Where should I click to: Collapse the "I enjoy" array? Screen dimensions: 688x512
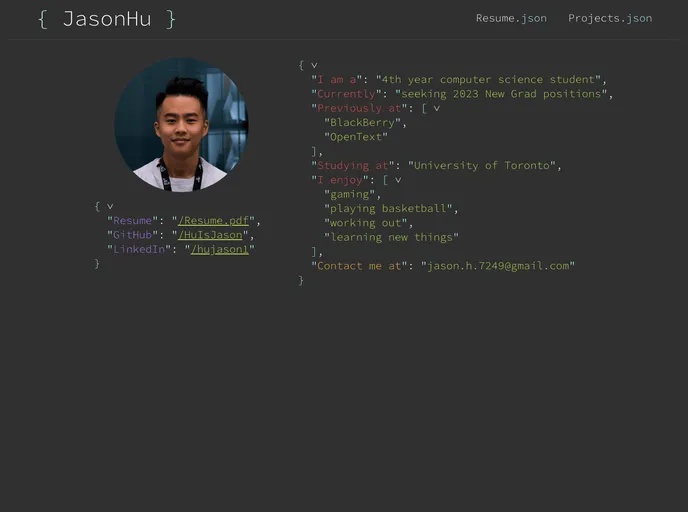pyautogui.click(x=397, y=180)
